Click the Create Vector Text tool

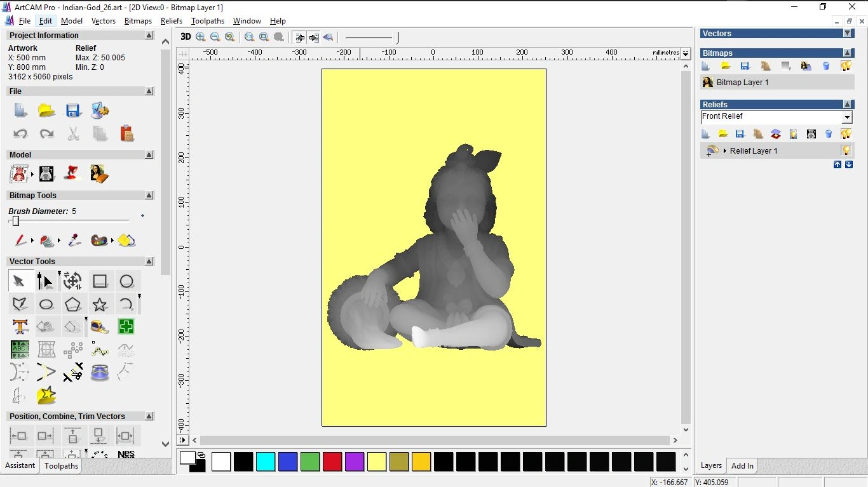(x=20, y=327)
